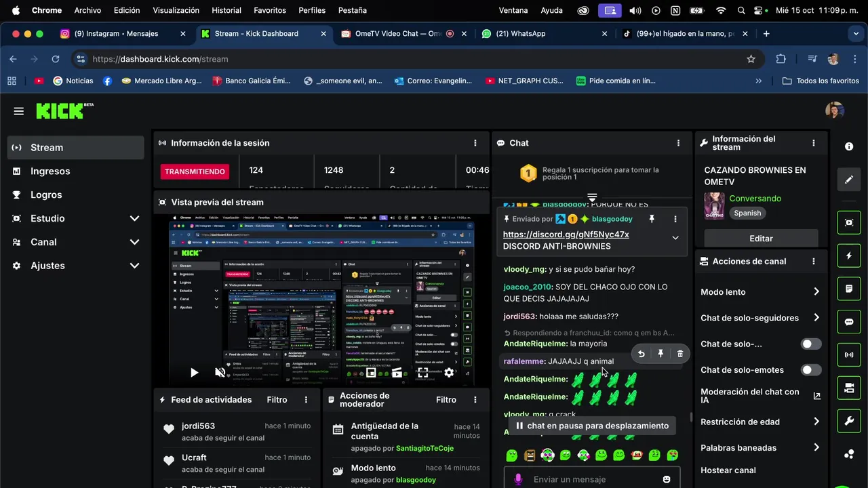Click the channel actions icon in right toolbar
Image resolution: width=868 pixels, height=488 pixels.
point(849,388)
